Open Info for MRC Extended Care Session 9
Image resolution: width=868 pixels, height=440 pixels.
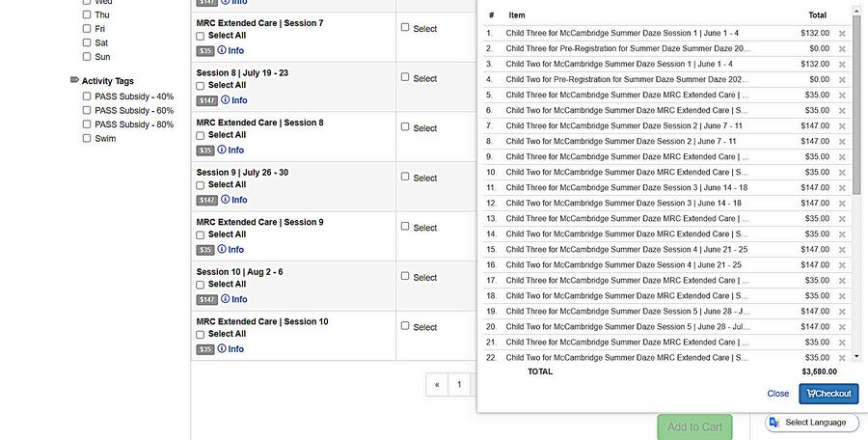point(231,249)
